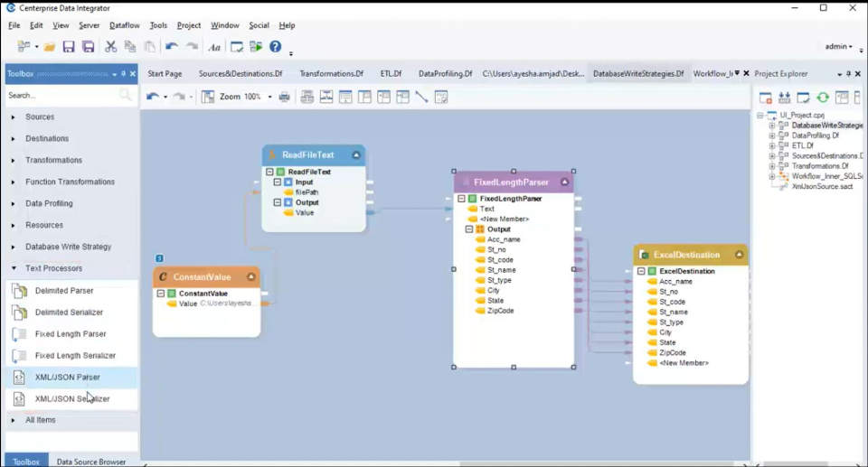Viewport: 868px width, 467px height.
Task: Collapse the Text Processors toolbox category
Action: (14, 268)
